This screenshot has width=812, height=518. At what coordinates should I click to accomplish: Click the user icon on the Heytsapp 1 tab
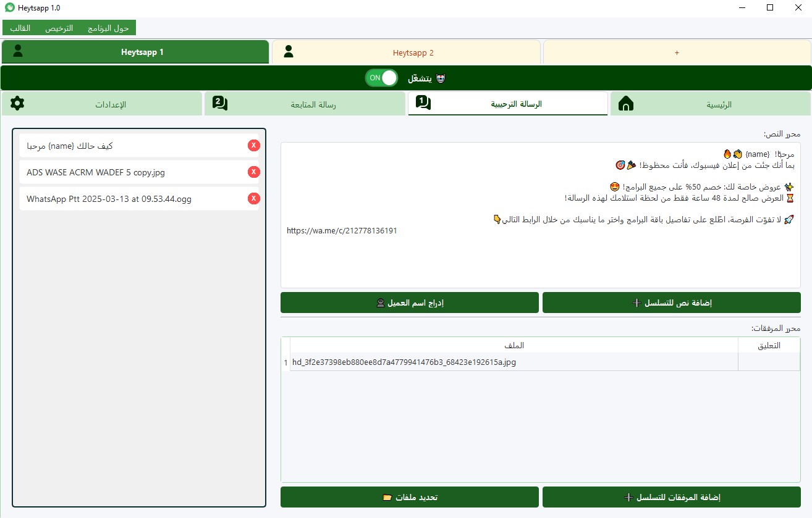point(18,51)
